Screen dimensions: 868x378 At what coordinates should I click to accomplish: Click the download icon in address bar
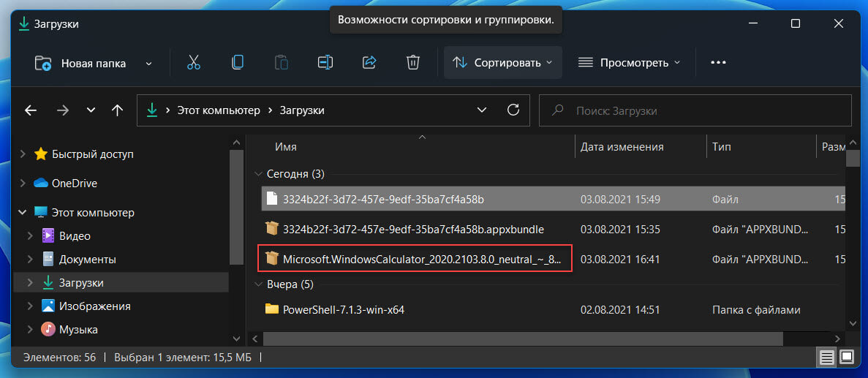(151, 110)
